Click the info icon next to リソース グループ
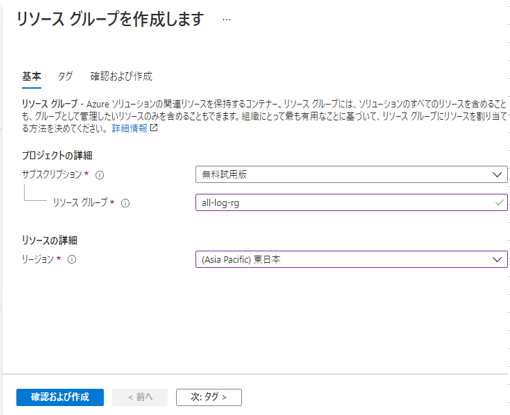The height and width of the screenshot is (415, 510). [125, 203]
